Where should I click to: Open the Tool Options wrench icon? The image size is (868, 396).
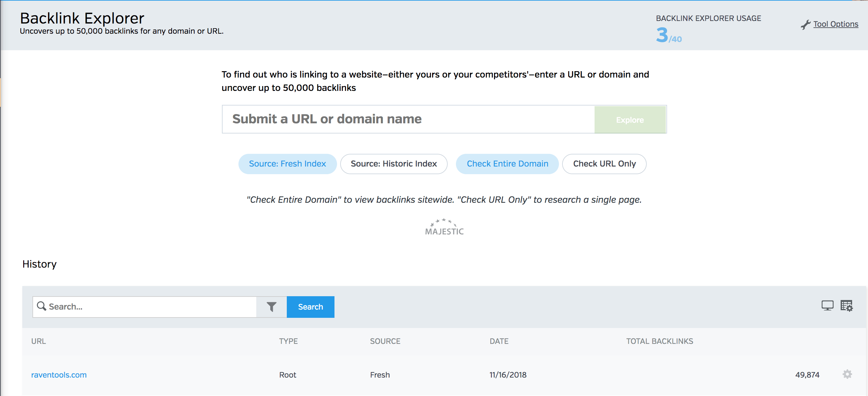pos(806,24)
